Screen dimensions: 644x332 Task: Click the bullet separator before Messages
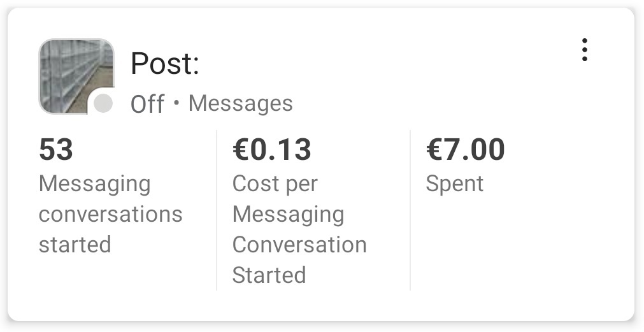click(176, 103)
